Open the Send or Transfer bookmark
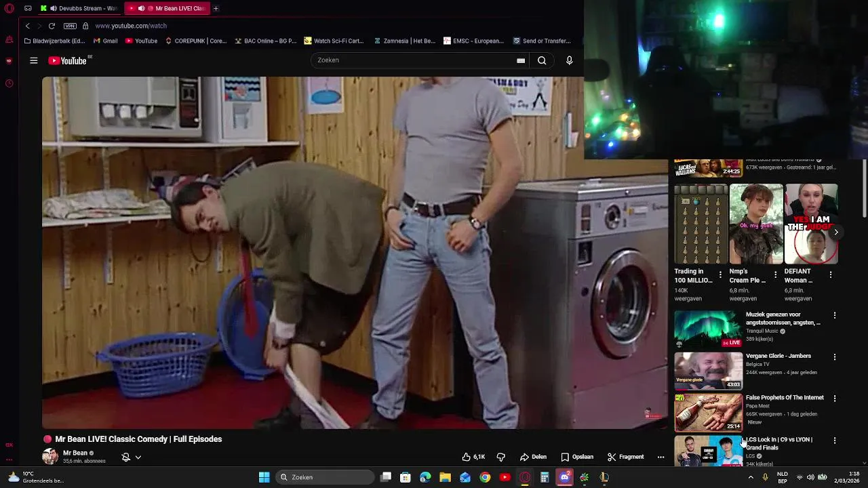This screenshot has height=488, width=868. [x=542, y=41]
